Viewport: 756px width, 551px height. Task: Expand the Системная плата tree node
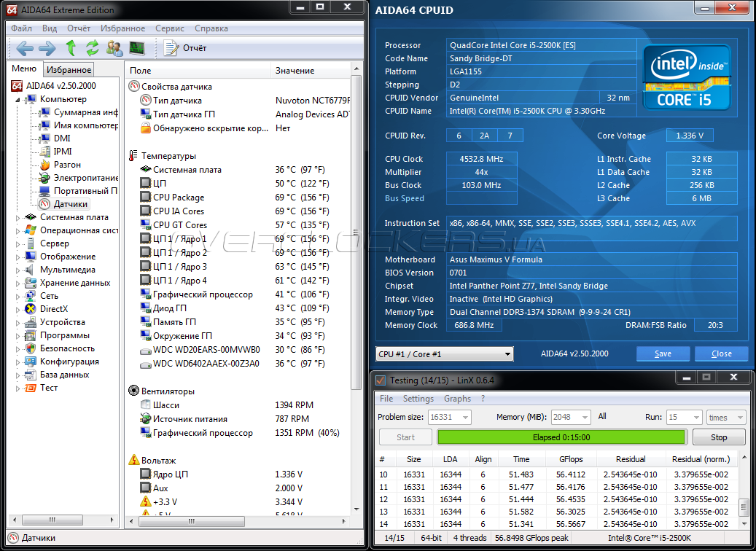pyautogui.click(x=19, y=217)
